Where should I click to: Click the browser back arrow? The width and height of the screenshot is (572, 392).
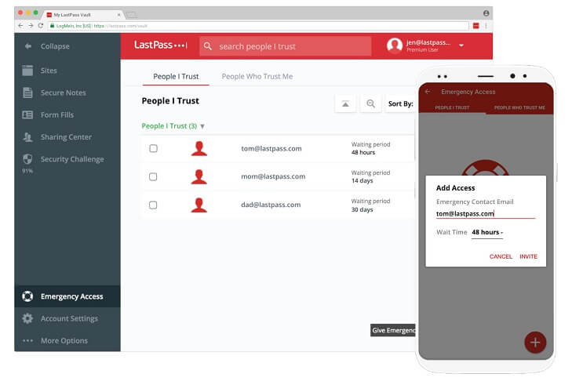20,26
